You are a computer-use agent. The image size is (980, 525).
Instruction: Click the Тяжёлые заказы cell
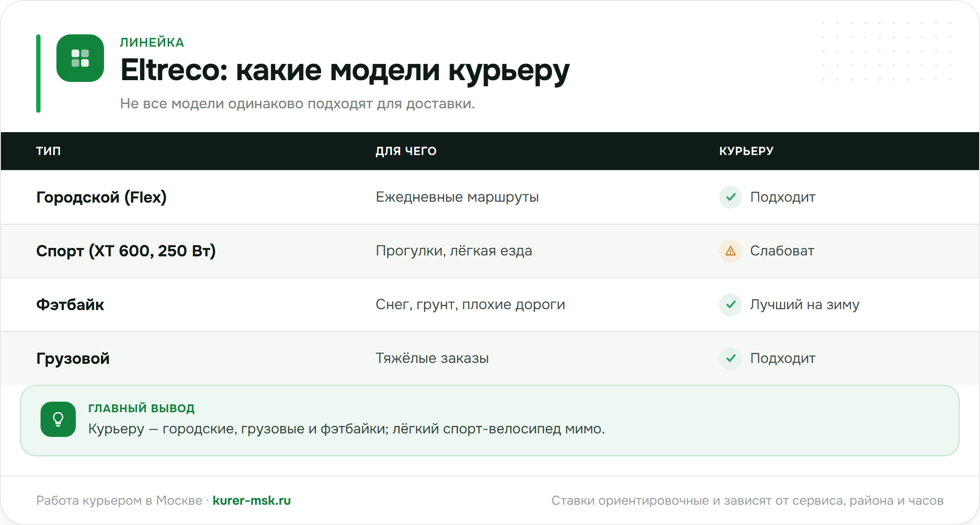pos(432,358)
